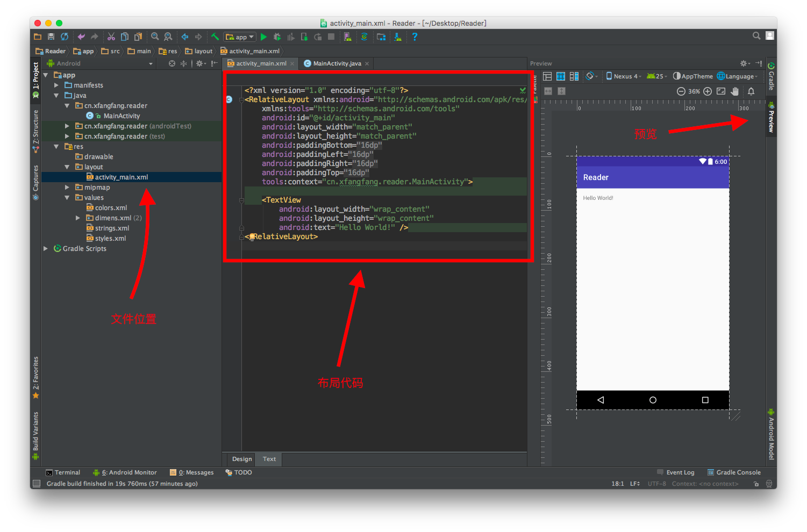
Task: Open the app run configuration dropdown
Action: coord(240,37)
